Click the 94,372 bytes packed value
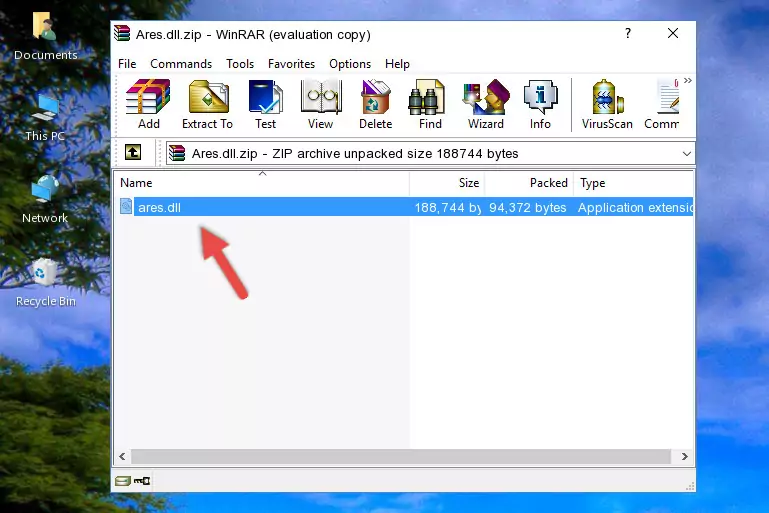769x513 pixels. coord(527,207)
